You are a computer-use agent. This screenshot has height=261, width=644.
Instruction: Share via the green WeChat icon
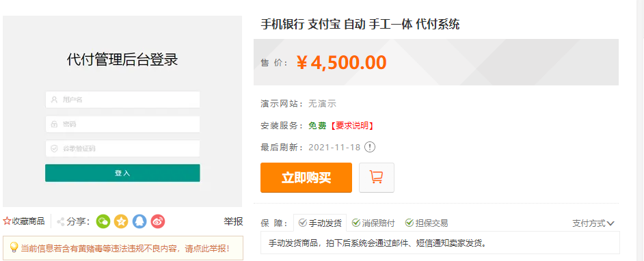[x=103, y=221]
